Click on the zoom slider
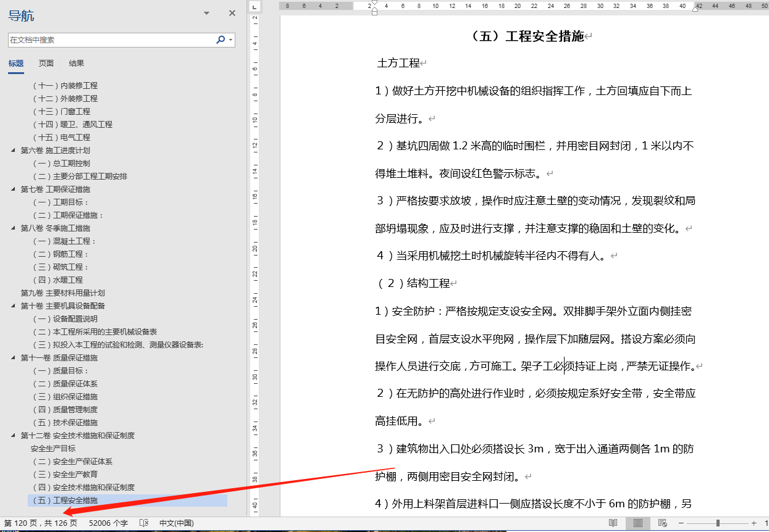 718,523
